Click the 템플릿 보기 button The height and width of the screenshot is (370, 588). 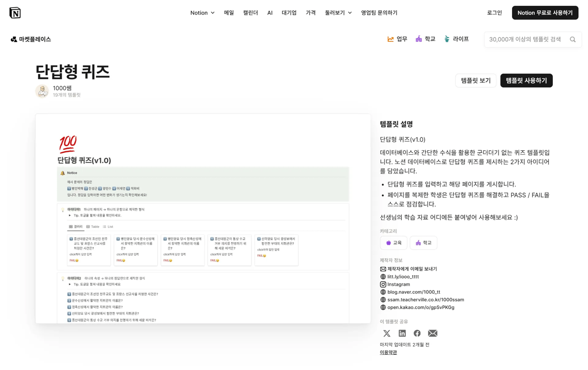[x=475, y=80]
